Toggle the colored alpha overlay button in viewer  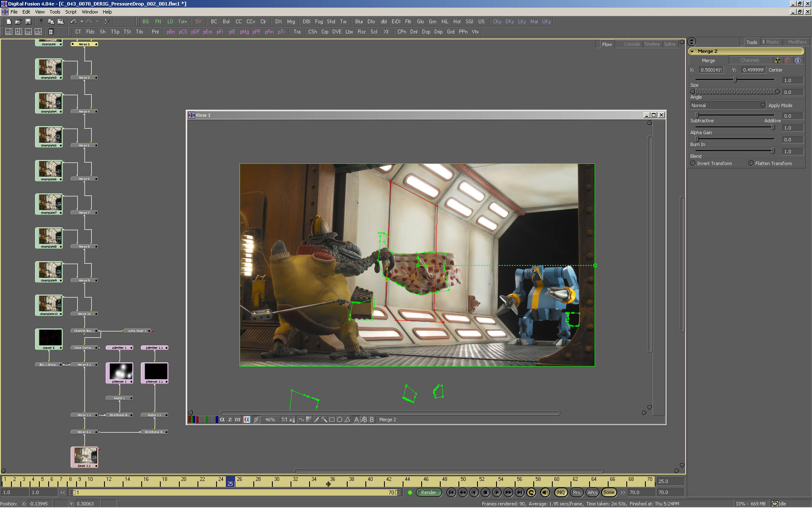pyautogui.click(x=247, y=420)
